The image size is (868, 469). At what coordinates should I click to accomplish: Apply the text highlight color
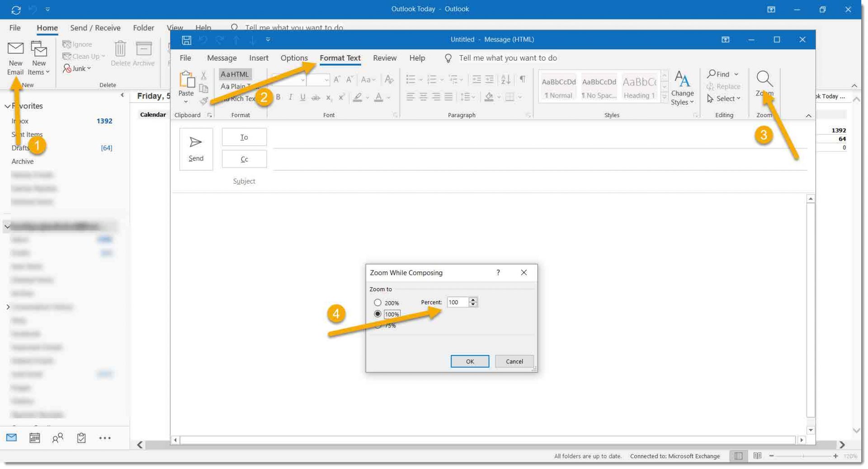[358, 97]
